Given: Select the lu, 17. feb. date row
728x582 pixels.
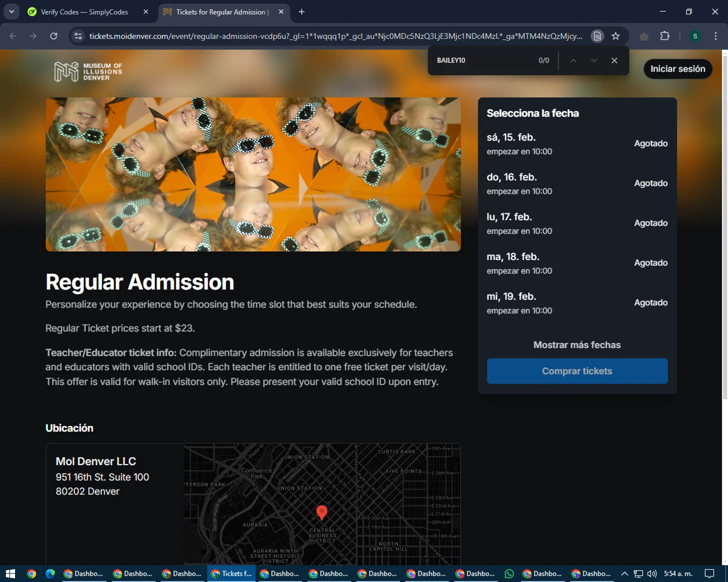Looking at the screenshot, I should [577, 223].
